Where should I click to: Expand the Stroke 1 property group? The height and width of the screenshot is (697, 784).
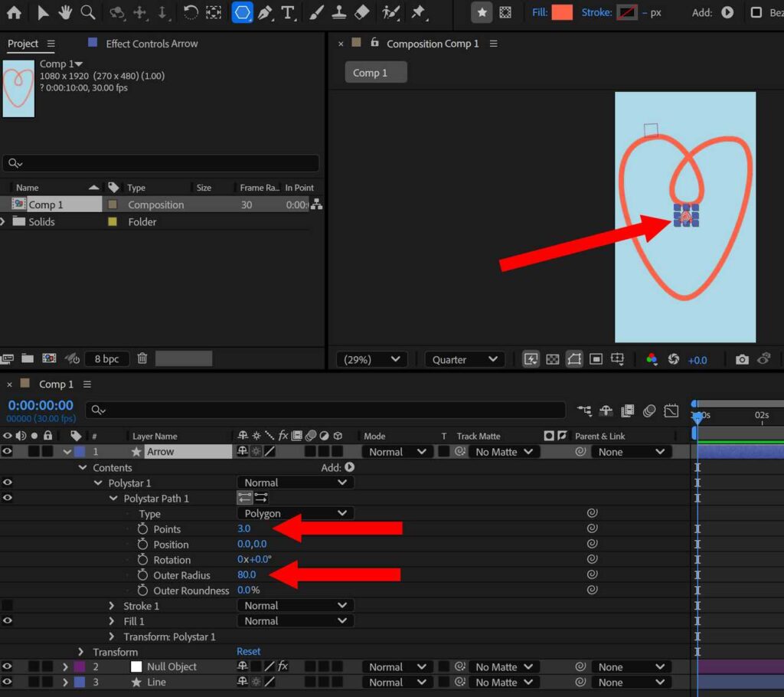pyautogui.click(x=112, y=606)
